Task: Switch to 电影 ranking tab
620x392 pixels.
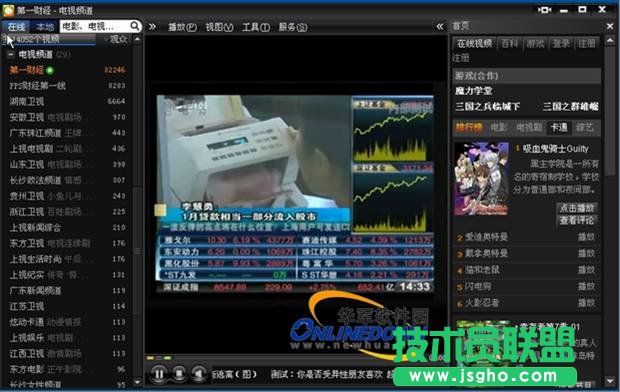Action: click(499, 127)
